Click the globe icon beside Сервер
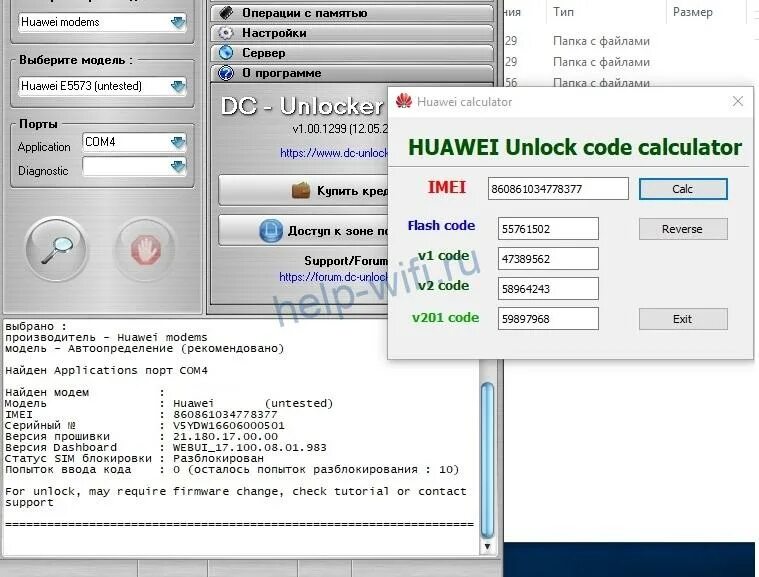The height and width of the screenshot is (577, 759). (226, 53)
